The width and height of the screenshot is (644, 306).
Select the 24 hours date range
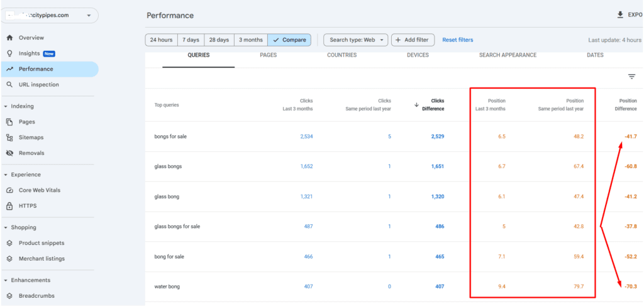[x=161, y=40]
